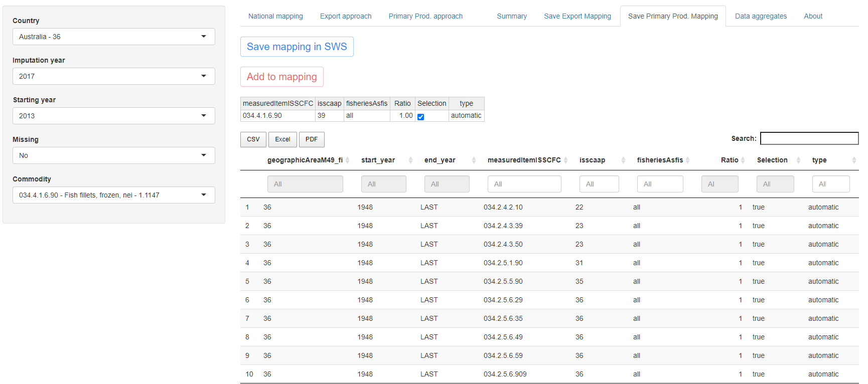Viewport: 868px width, 384px height.
Task: Sort by isscaap column arrows
Action: click(x=623, y=160)
